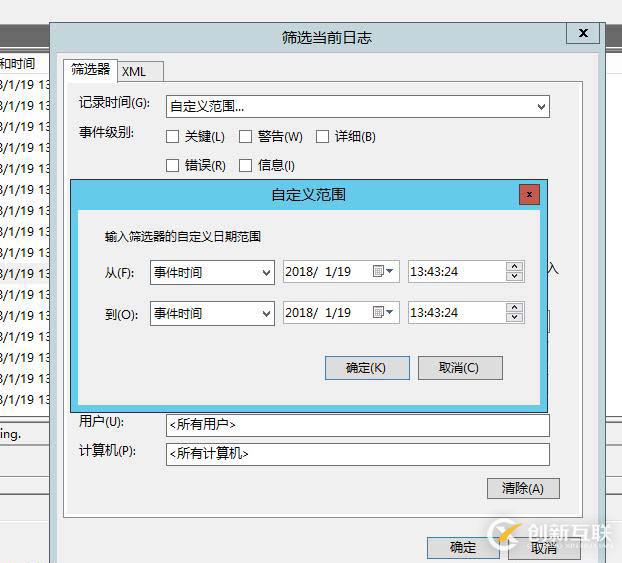622x563 pixels.
Task: Expand the 记录时间(G) dropdown
Action: click(x=541, y=107)
